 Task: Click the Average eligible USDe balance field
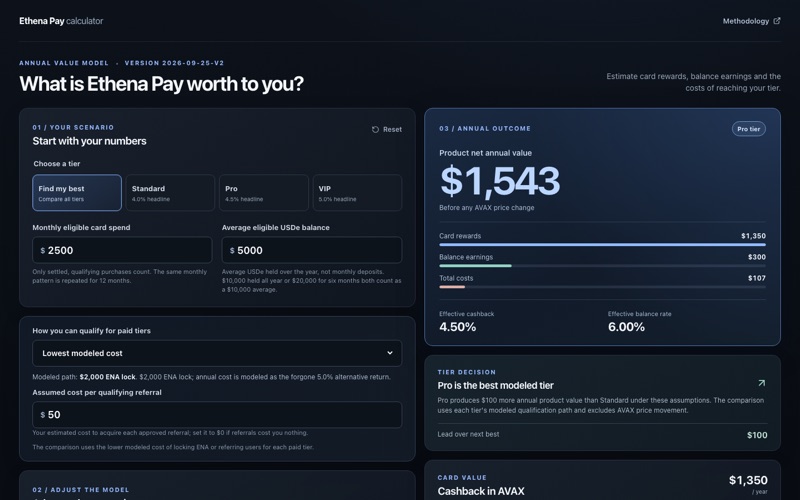point(312,250)
